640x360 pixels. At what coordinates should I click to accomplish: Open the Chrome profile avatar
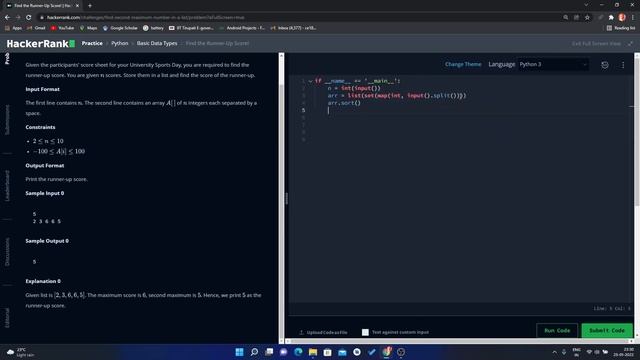coord(622,18)
